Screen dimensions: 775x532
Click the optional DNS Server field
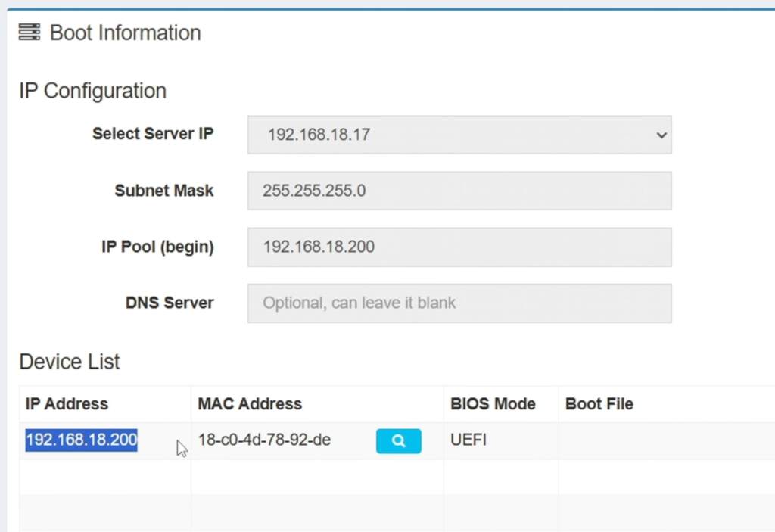(x=458, y=303)
